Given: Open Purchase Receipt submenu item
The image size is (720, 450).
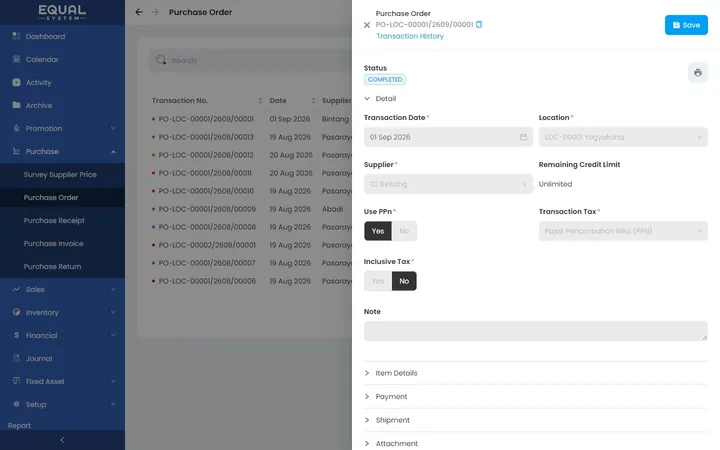Looking at the screenshot, I should coord(62,220).
